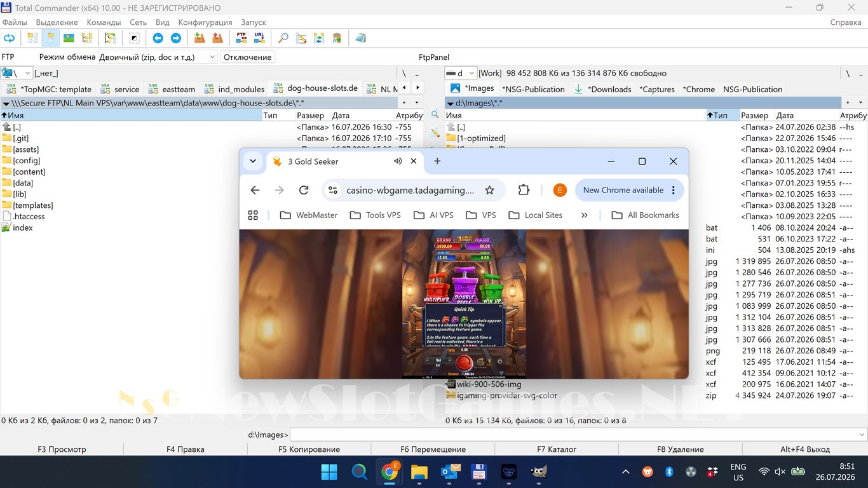Expand Chrome tab search chevron
868x488 pixels.
253,161
